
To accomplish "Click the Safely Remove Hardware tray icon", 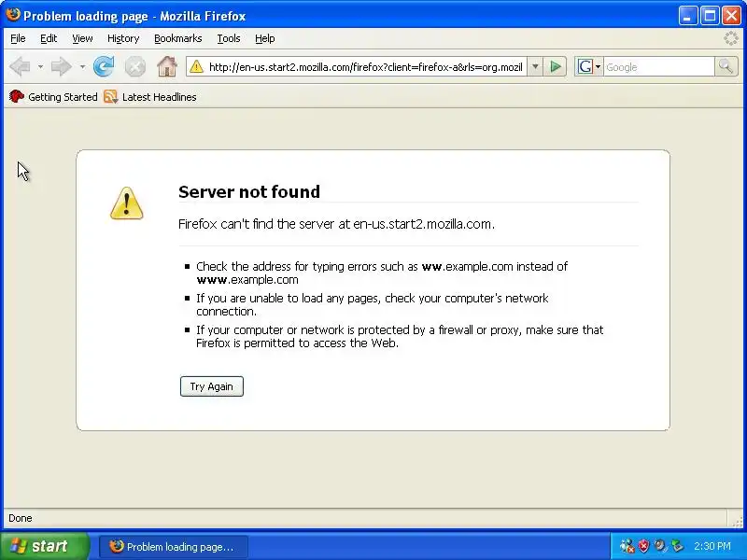I will point(676,546).
